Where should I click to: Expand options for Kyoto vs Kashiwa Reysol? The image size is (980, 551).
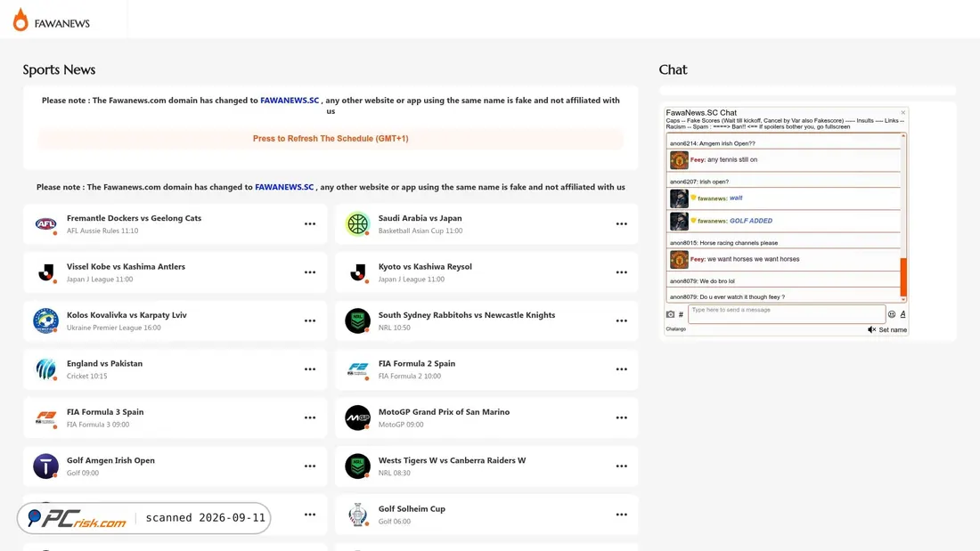pos(621,272)
